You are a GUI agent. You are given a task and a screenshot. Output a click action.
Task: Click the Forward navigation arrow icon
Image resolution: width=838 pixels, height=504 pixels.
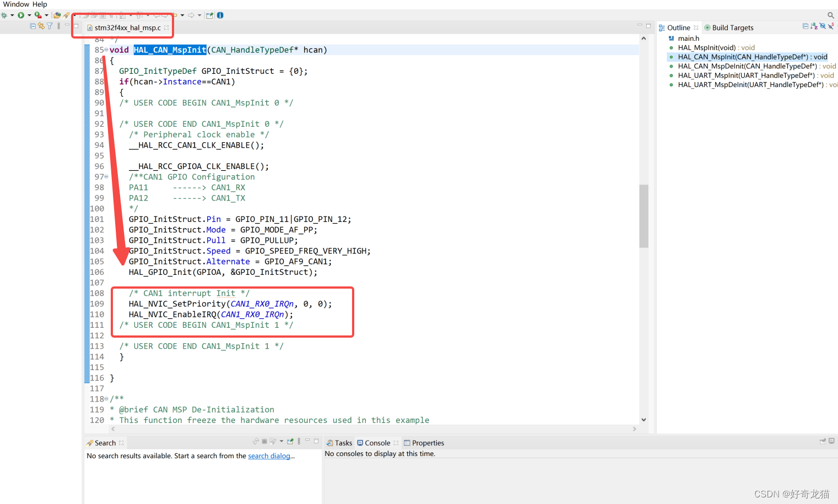(x=191, y=15)
